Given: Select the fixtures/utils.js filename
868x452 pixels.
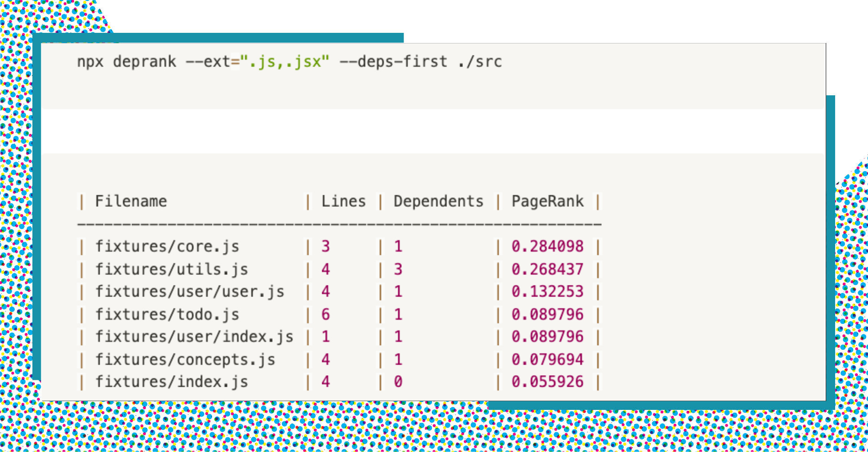Looking at the screenshot, I should 172,269.
